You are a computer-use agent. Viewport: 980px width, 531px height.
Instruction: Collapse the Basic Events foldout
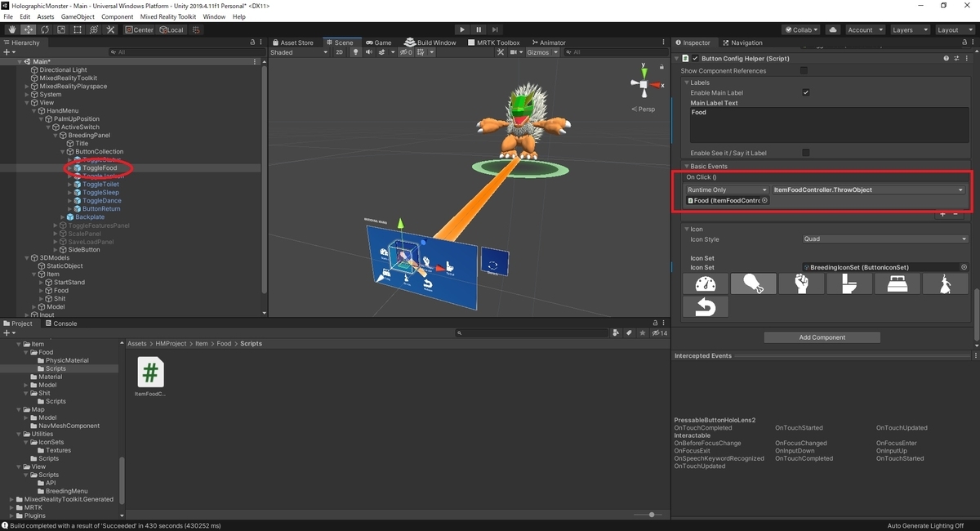coord(688,166)
